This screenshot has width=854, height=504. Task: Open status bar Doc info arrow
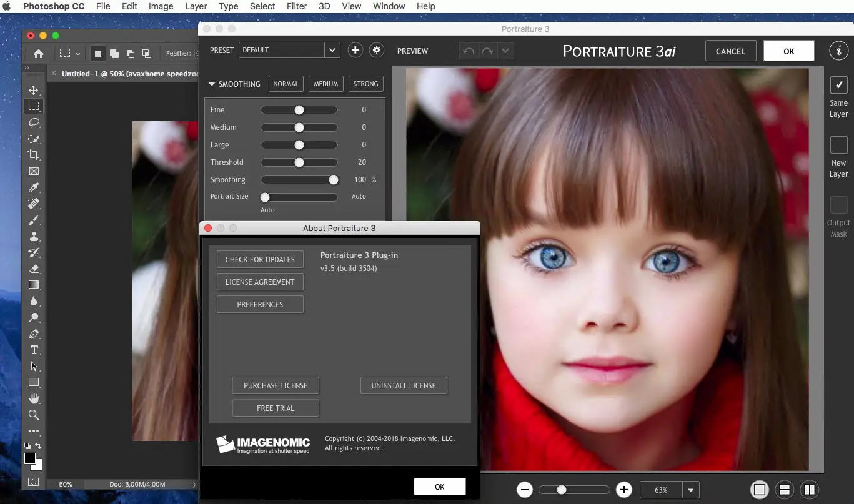point(194,484)
